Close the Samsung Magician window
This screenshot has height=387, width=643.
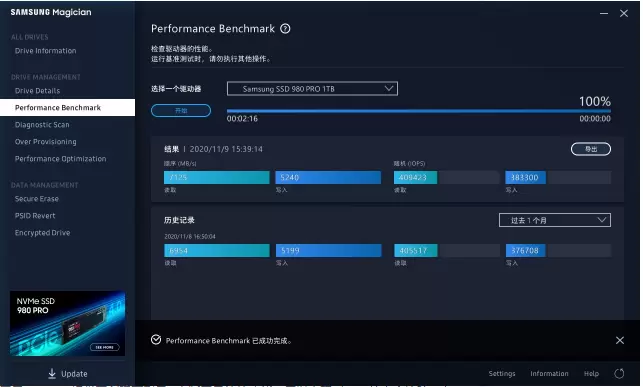624,14
